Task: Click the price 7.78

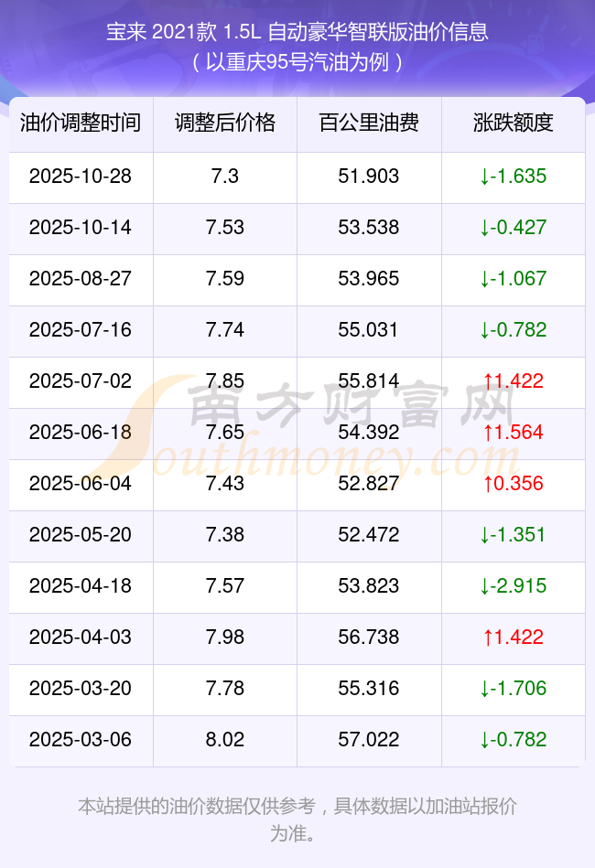Action: (225, 689)
